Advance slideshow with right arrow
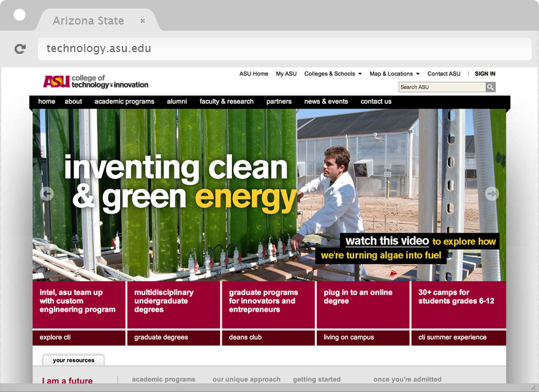This screenshot has height=392, width=539. click(492, 194)
